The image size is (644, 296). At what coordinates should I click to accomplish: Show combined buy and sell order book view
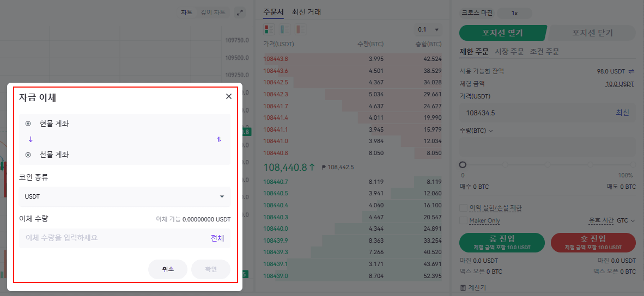click(x=269, y=29)
